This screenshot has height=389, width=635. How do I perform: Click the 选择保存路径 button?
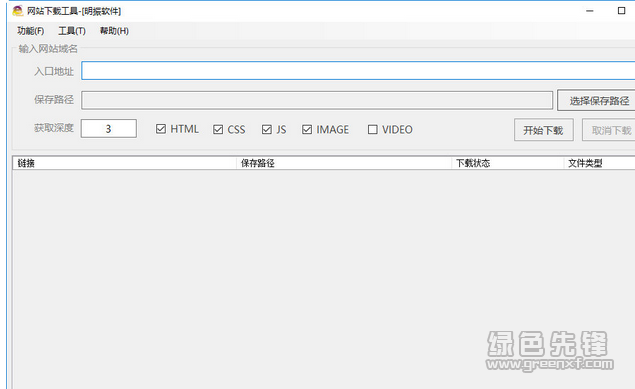596,100
